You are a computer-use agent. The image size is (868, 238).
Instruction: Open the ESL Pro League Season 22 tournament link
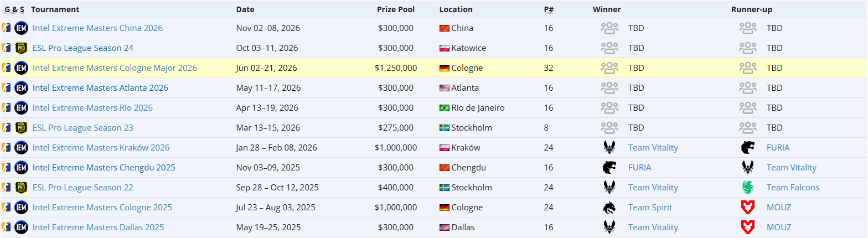tap(83, 188)
